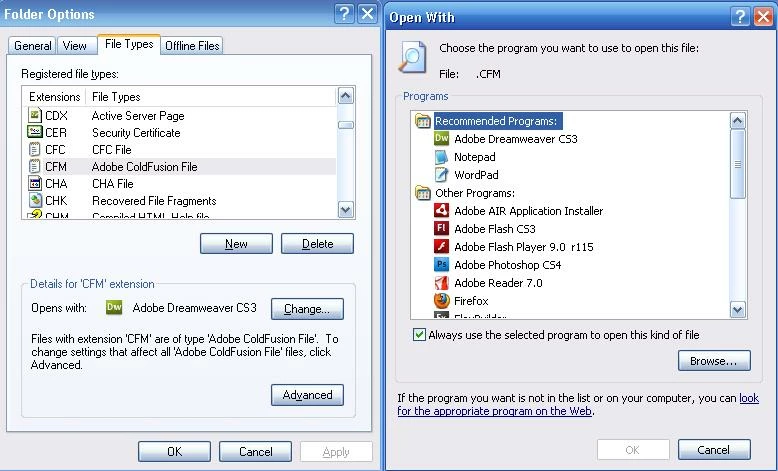
Task: Select the CHA File type text
Action: 113,184
